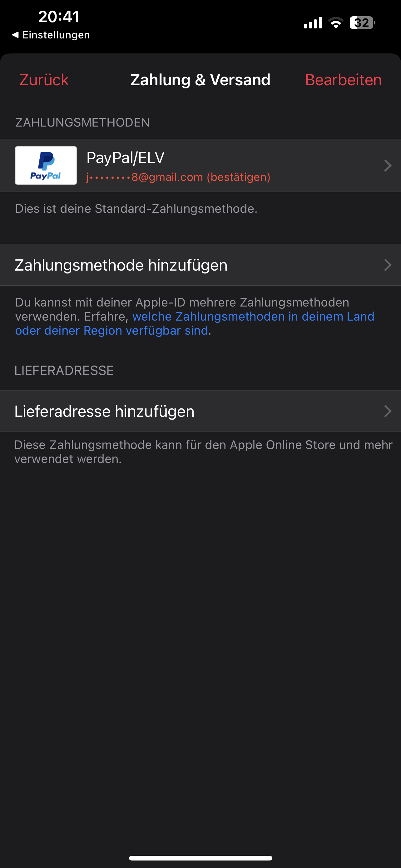
Task: Tap the cellular signal bars icon
Action: (313, 23)
